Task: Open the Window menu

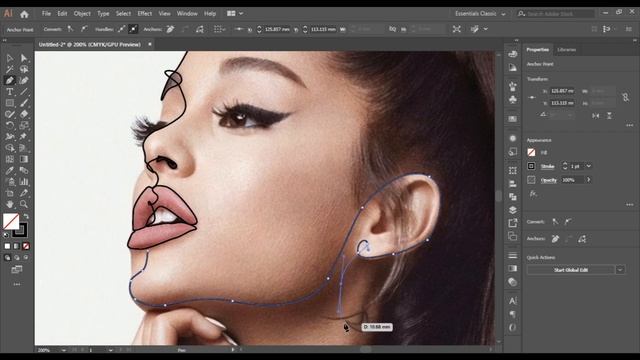Action: (187, 13)
